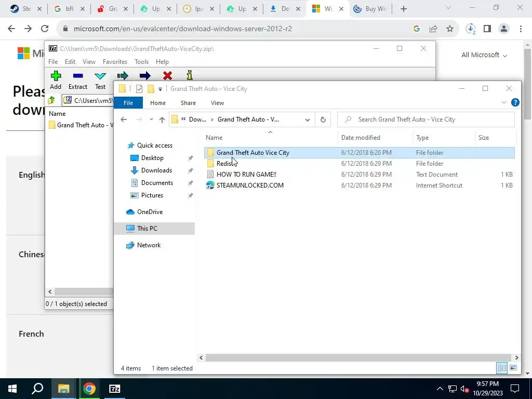Click the 7-Zip Copy arrow icon

[123, 75]
